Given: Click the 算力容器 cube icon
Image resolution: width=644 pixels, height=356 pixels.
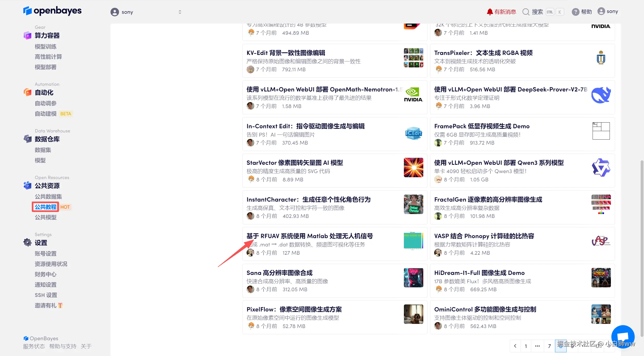Looking at the screenshot, I should point(27,35).
